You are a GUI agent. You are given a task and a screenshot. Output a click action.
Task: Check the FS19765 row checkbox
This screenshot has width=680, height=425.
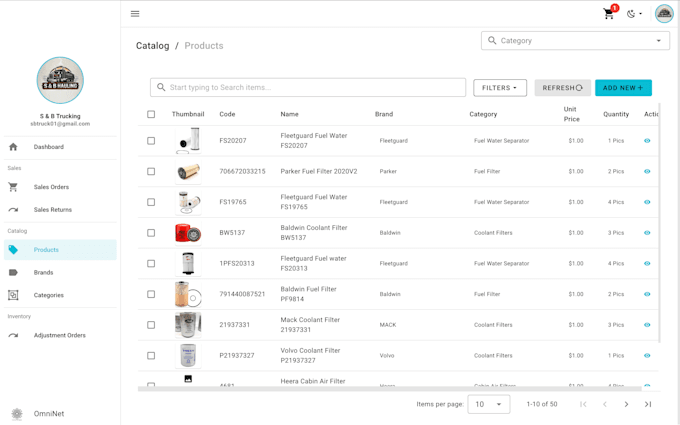tap(151, 202)
